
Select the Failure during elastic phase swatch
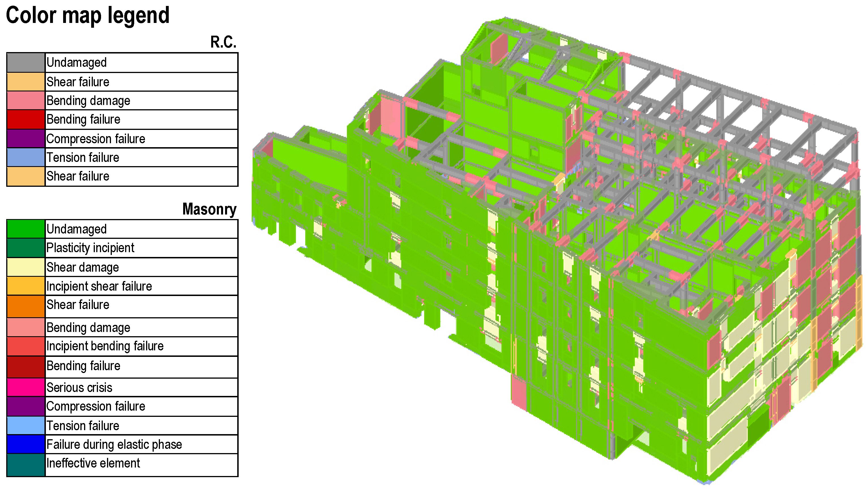click(26, 444)
